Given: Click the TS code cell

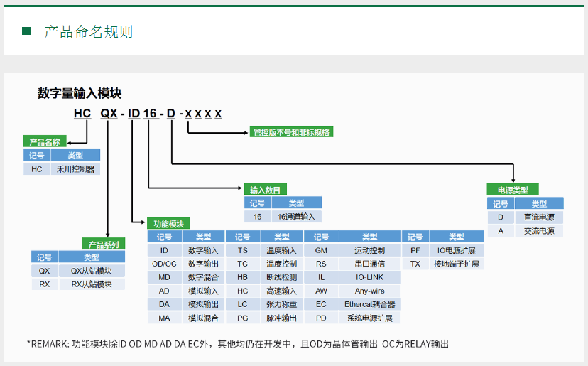Looking at the screenshot, I should point(243,250).
